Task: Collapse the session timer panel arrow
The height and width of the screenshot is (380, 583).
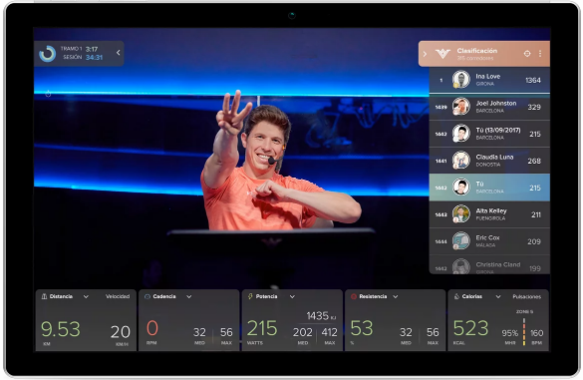Action: pyautogui.click(x=118, y=53)
